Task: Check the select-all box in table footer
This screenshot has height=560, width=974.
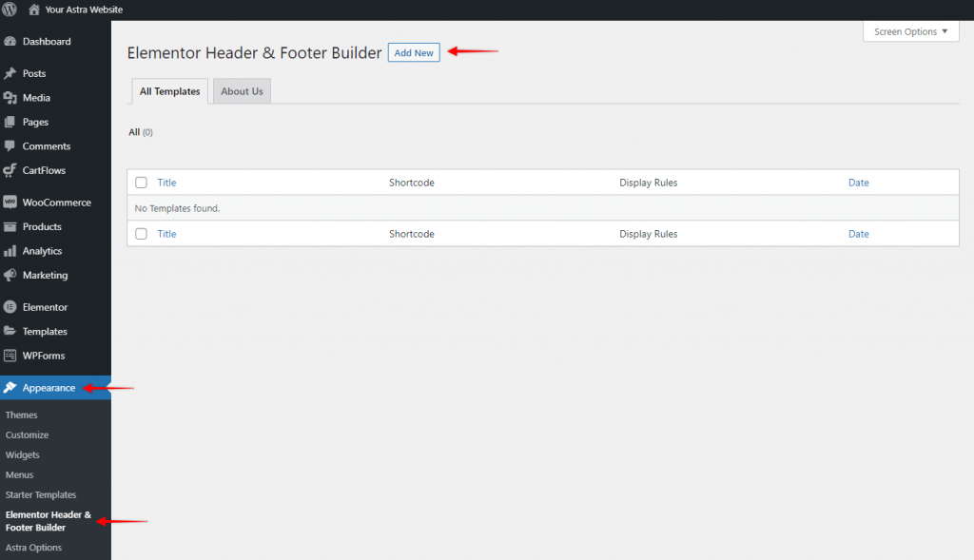Action: 141,233
